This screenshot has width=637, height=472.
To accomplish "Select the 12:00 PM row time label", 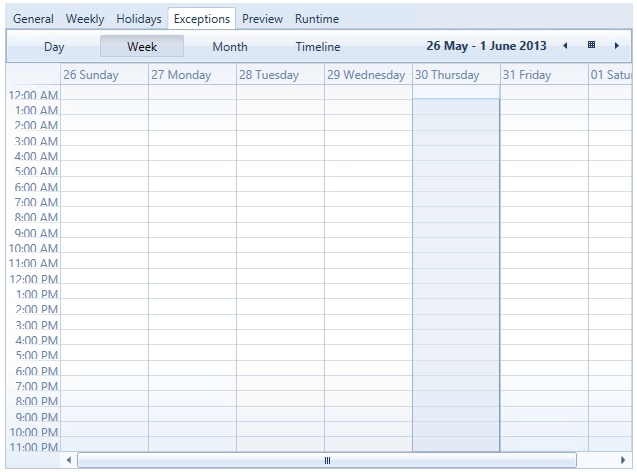I will tap(33, 279).
